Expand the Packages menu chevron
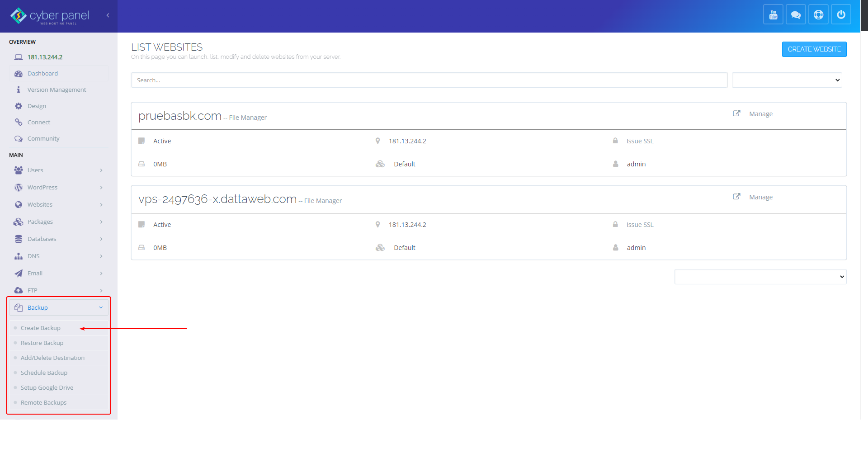This screenshot has height=472, width=868. pos(101,222)
